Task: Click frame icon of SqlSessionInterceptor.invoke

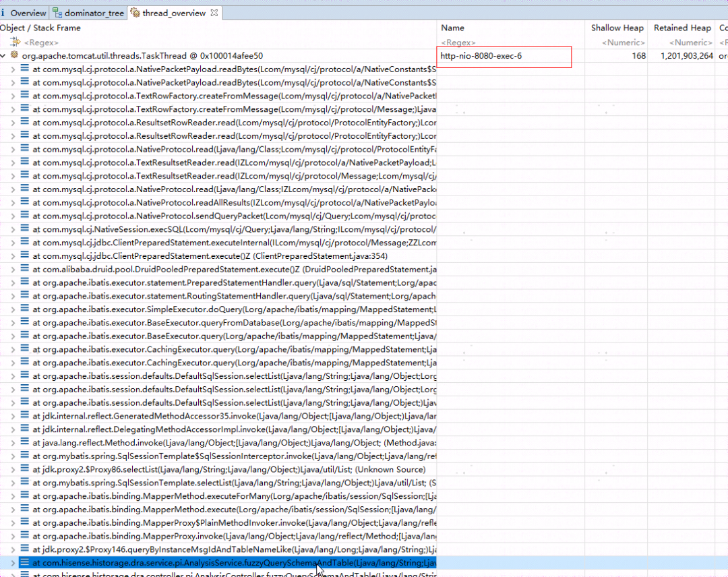Action: coord(25,456)
